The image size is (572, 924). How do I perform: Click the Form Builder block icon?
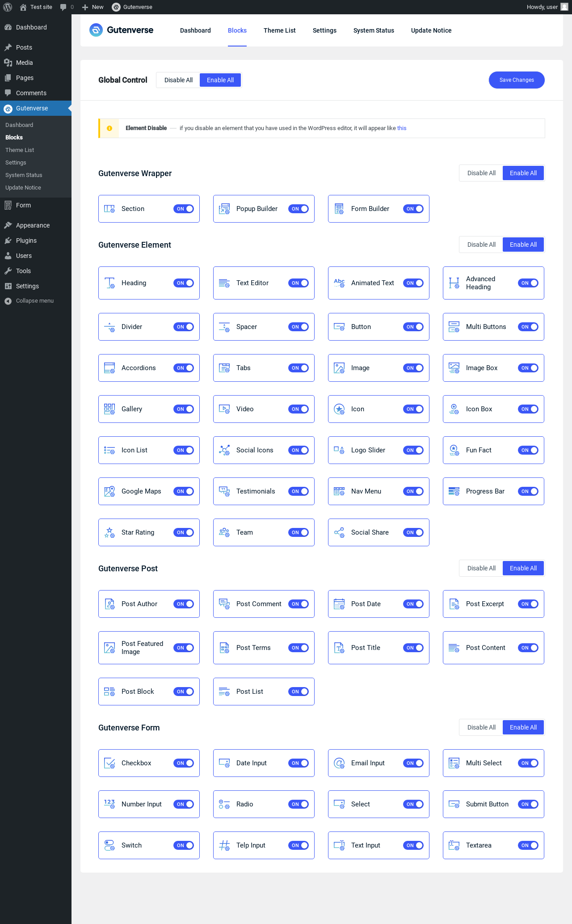339,209
